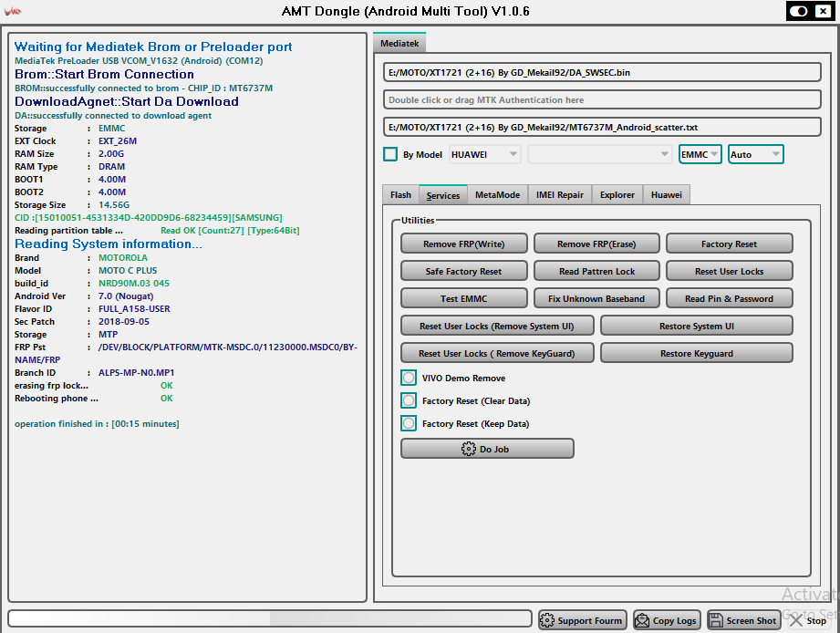Viewport: 840px width, 633px height.
Task: Click the ALPS-MP-N0.MP1 branch value
Action: 136,373
